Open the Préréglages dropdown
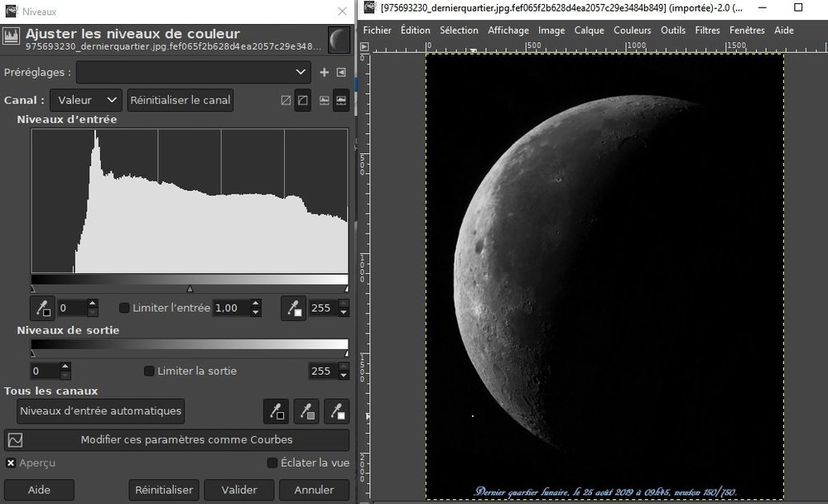 tap(194, 73)
